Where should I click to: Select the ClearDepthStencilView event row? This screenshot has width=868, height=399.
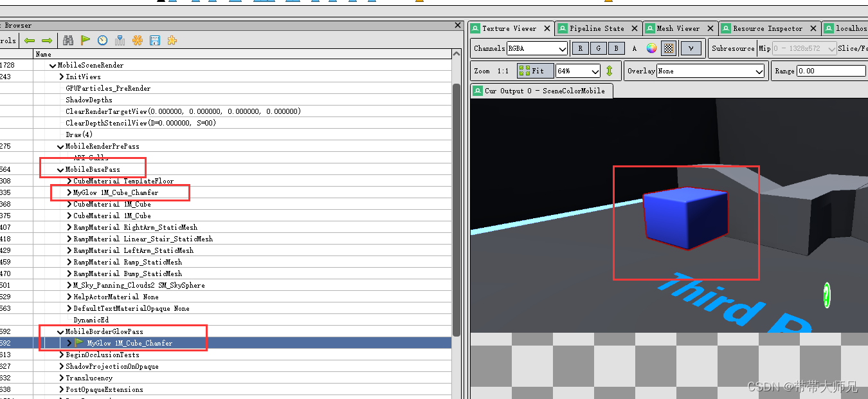pyautogui.click(x=141, y=123)
